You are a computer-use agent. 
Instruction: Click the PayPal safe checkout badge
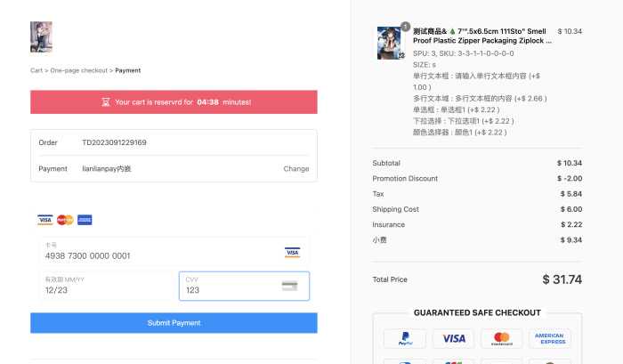[405, 339]
